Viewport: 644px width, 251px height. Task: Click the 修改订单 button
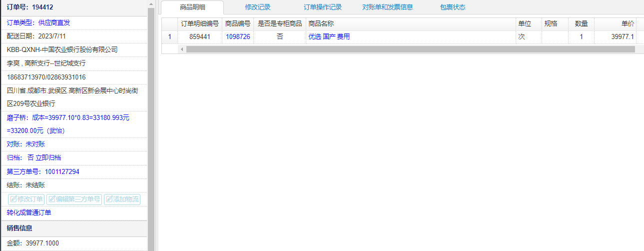(x=26, y=199)
